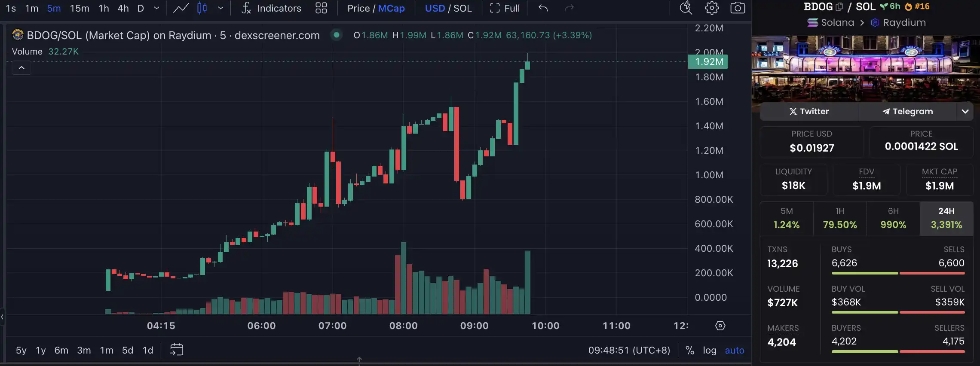Open the go-to-date calendar icon

click(x=176, y=350)
